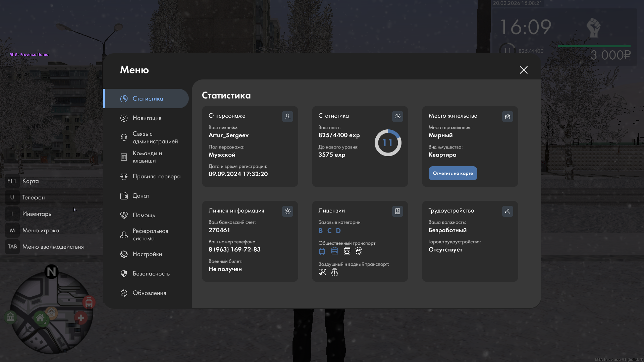Open Связь с администрацией section

[x=155, y=137]
